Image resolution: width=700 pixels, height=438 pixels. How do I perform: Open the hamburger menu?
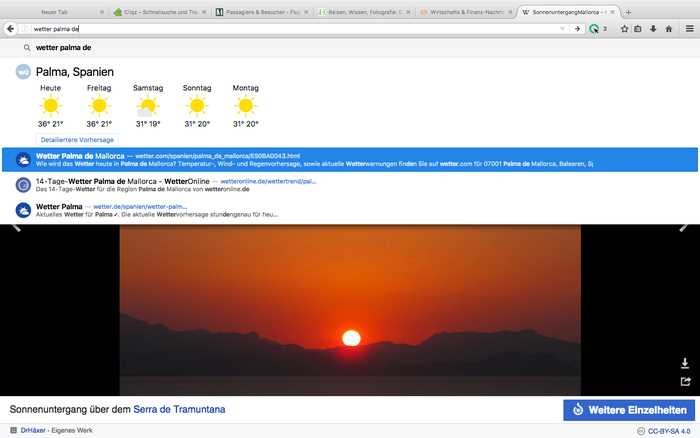click(x=690, y=29)
